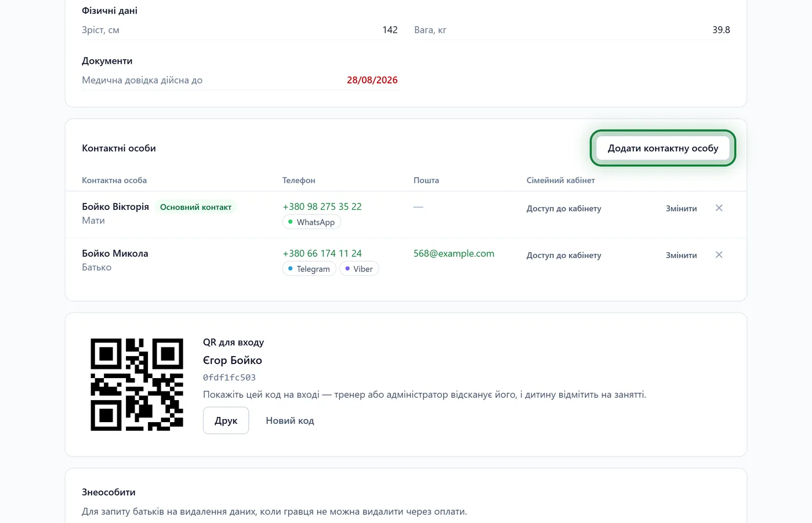Select the Viber messenger chip
Image resolution: width=812 pixels, height=523 pixels.
click(359, 269)
